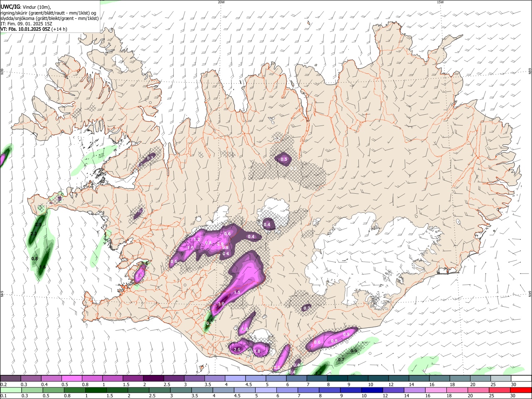
Task: Click the '25' label in the lower legend row
Action: (492, 396)
